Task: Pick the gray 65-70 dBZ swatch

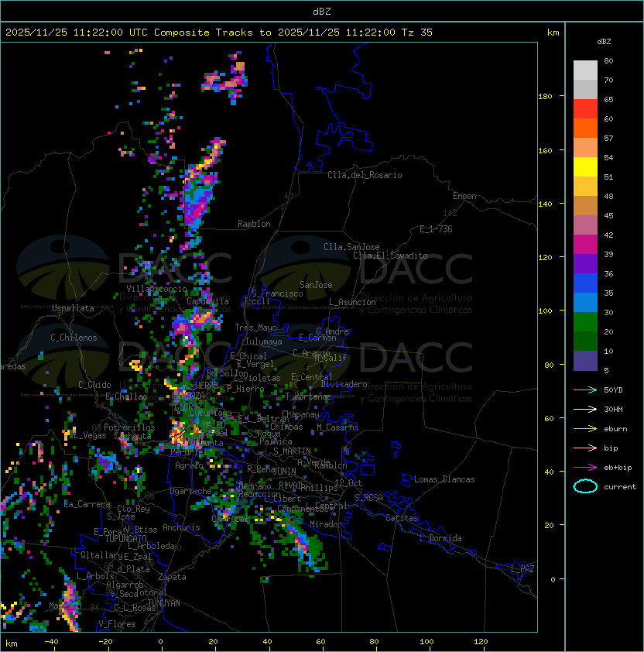Action: click(585, 89)
